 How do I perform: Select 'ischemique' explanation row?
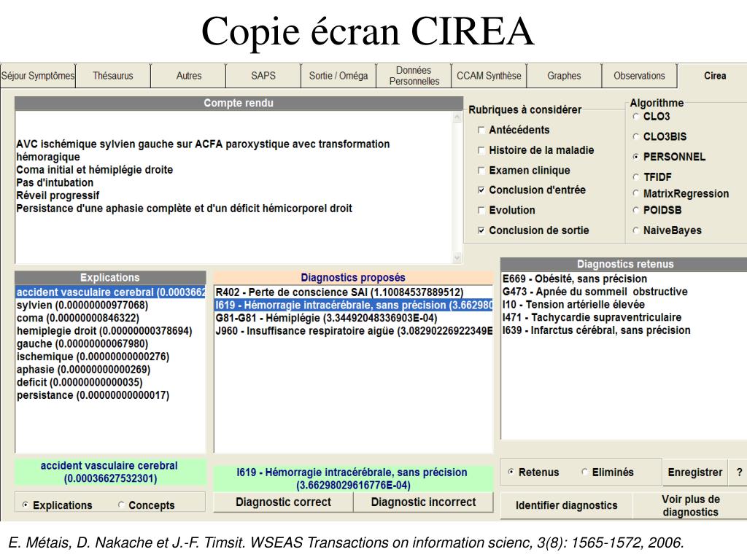[x=111, y=356]
